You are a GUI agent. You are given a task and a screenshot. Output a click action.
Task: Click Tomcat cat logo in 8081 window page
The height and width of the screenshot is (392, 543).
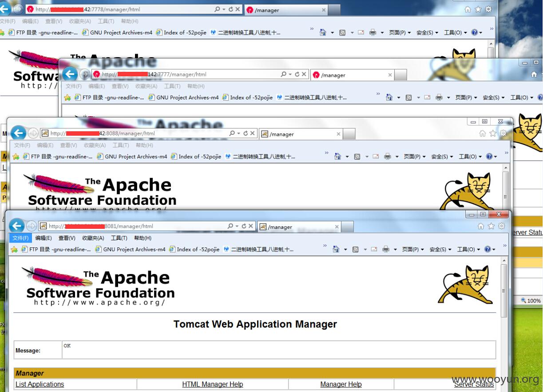[466, 284]
